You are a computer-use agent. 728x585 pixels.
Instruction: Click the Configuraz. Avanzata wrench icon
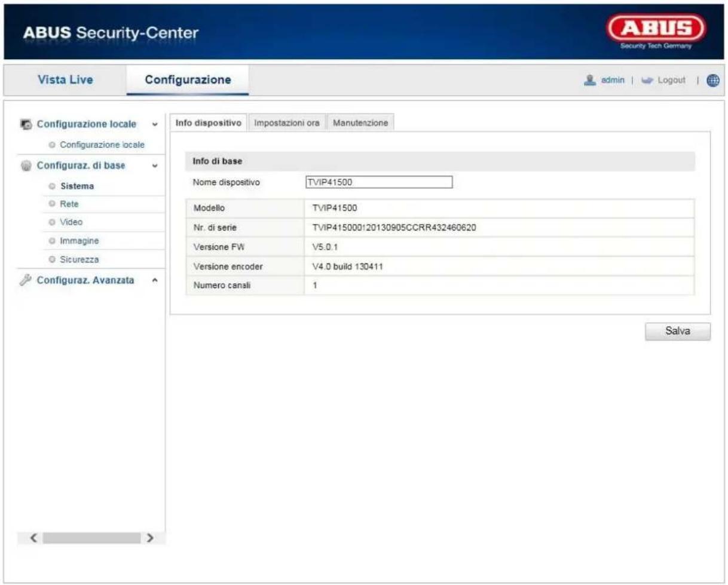[x=26, y=280]
